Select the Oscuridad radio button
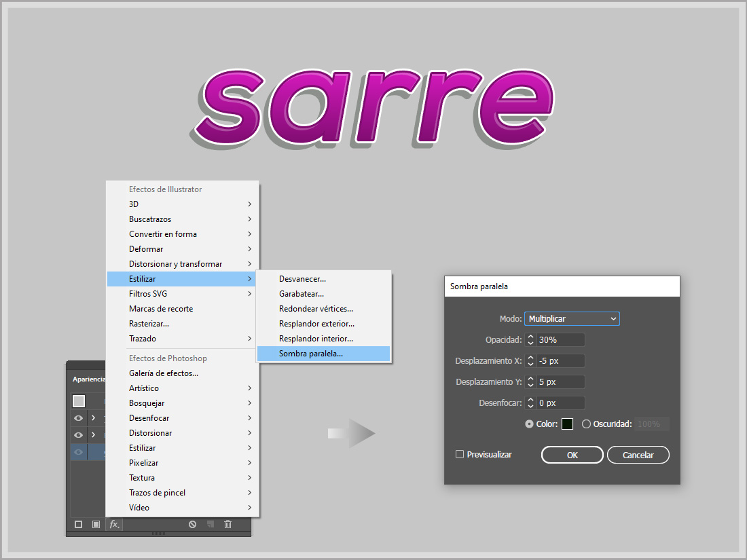 (587, 424)
